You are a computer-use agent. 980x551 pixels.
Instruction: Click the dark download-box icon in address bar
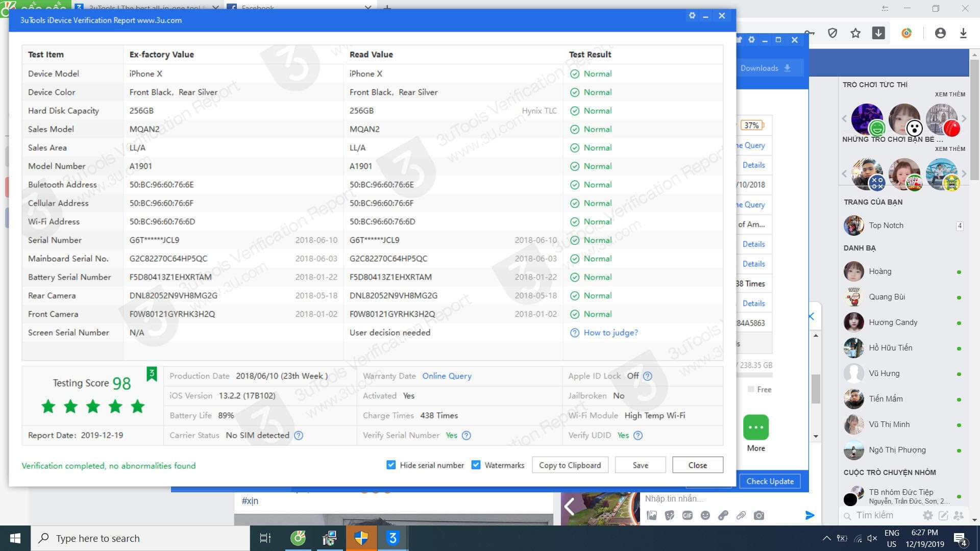point(878,33)
